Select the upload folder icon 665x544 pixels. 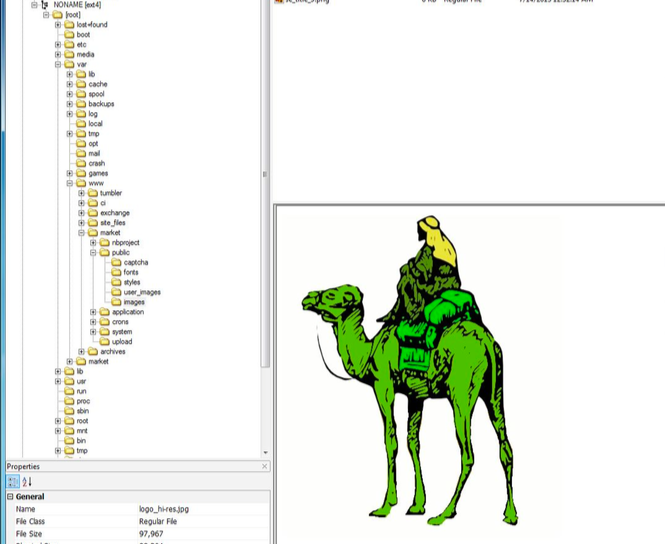pyautogui.click(x=103, y=341)
